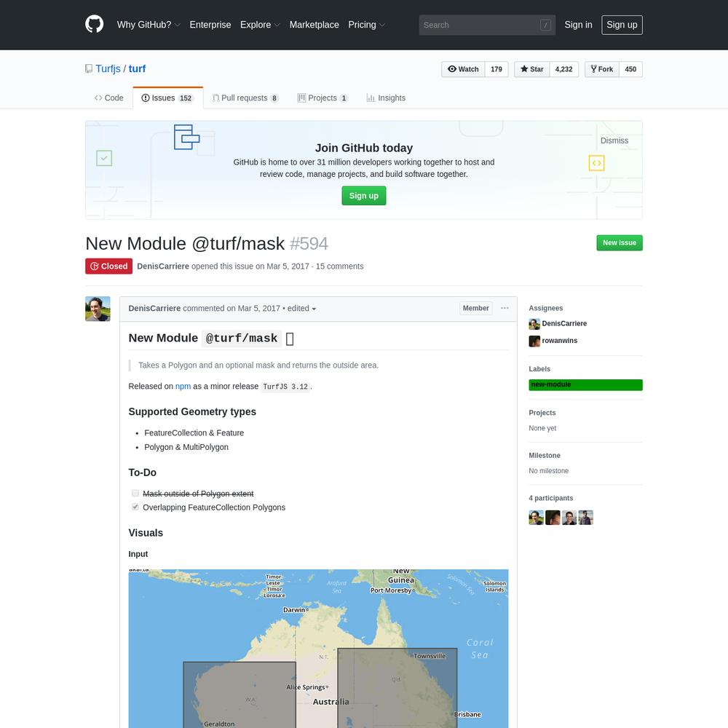The image size is (728, 728).
Task: Star the turf repository
Action: [532, 69]
